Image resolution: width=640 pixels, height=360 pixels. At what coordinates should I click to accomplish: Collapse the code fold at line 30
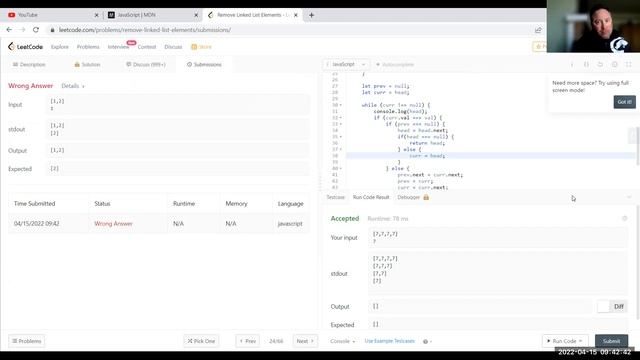pyautogui.click(x=341, y=105)
